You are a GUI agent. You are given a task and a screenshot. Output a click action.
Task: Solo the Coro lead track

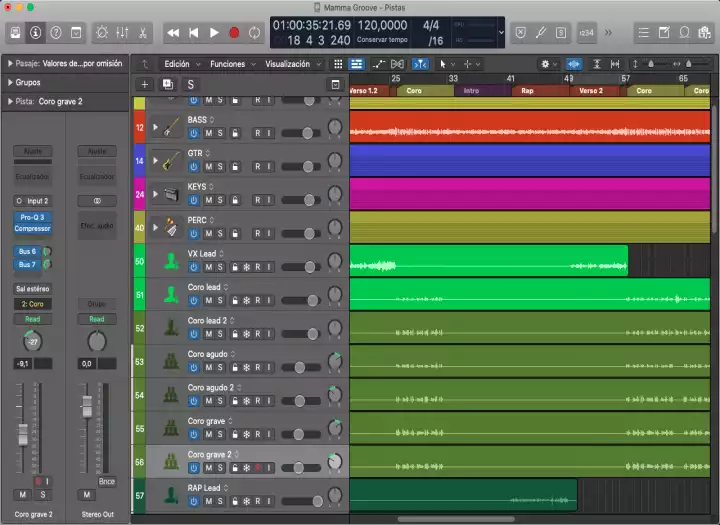(x=220, y=301)
